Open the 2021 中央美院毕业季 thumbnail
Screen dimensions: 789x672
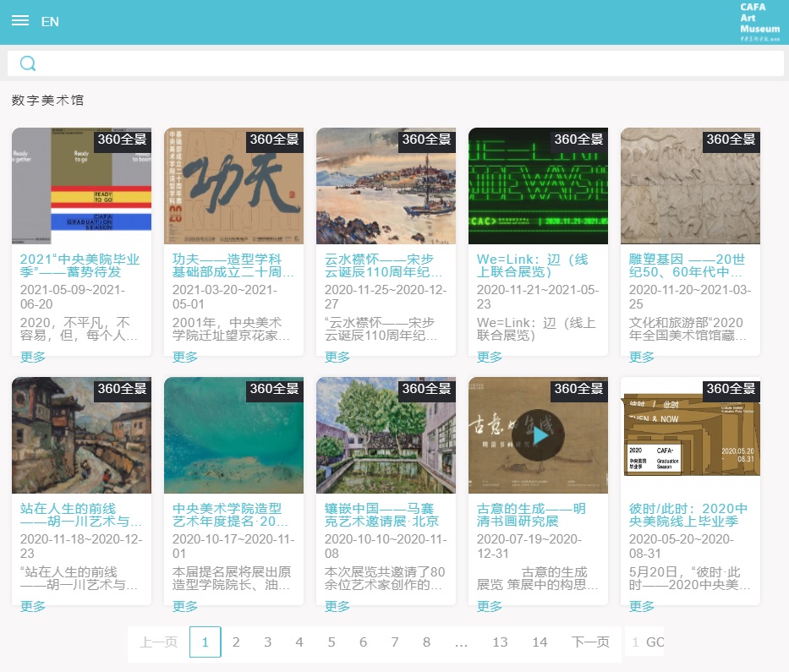pyautogui.click(x=81, y=186)
